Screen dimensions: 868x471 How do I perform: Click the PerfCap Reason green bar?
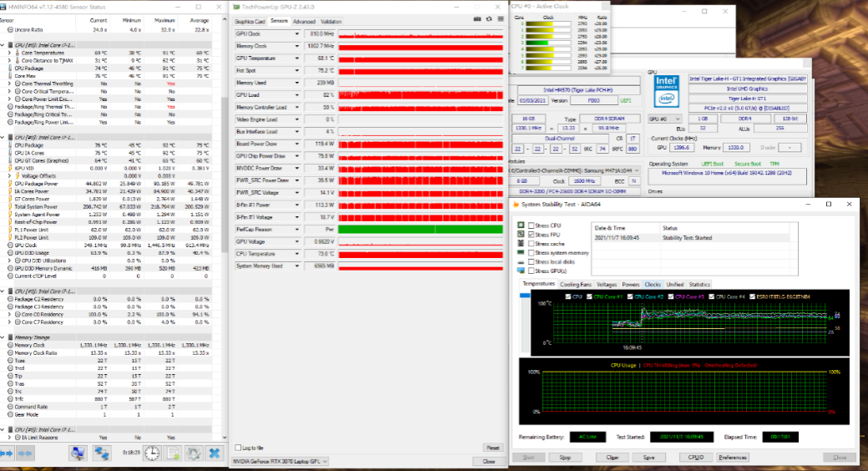point(421,229)
